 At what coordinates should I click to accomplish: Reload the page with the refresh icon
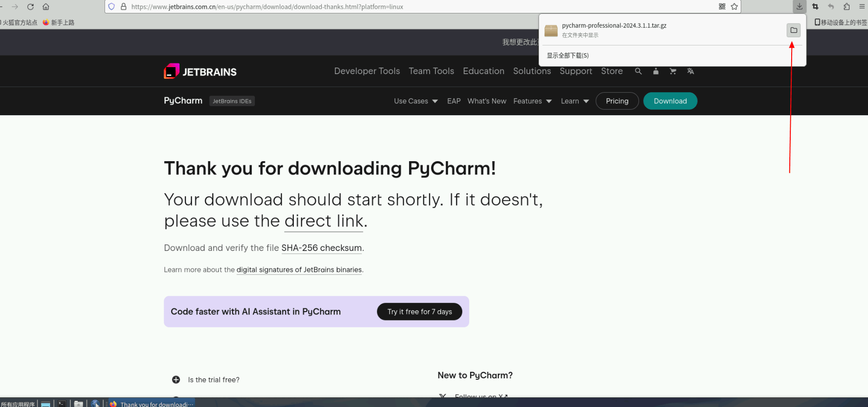click(x=31, y=6)
